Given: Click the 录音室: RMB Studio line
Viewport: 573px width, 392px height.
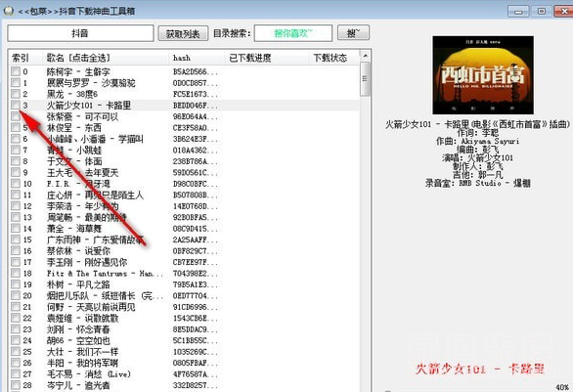Looking at the screenshot, I should [477, 183].
